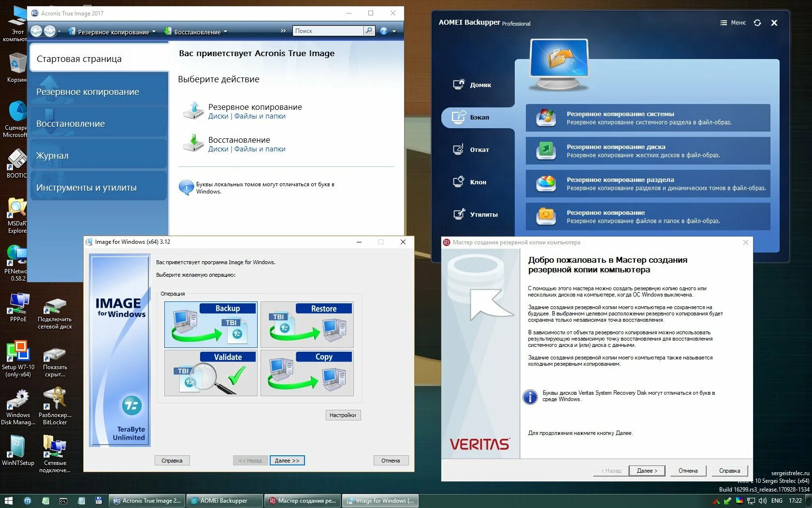Switch to Acronis True Image taskbar button

coord(147,501)
